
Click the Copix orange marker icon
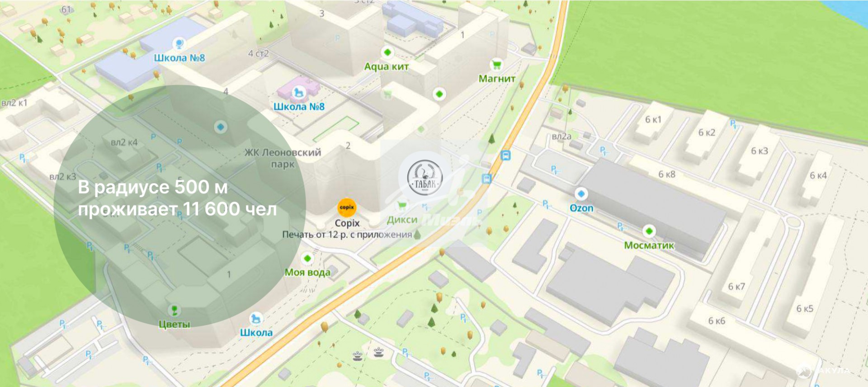click(x=347, y=208)
